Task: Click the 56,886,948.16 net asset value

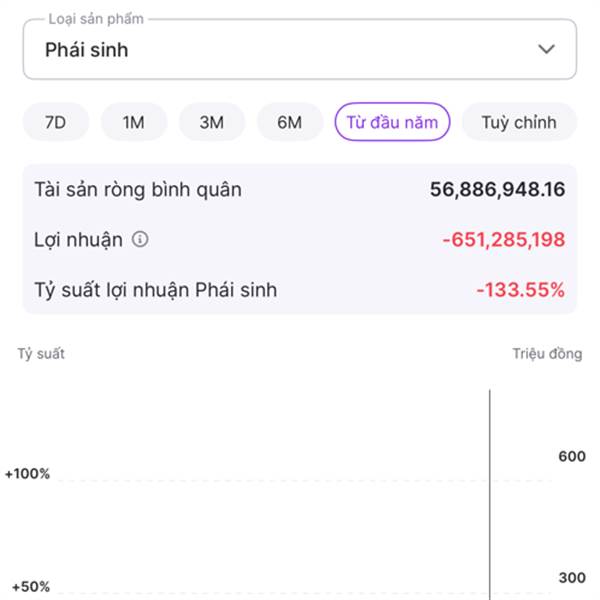Action: pyautogui.click(x=497, y=189)
